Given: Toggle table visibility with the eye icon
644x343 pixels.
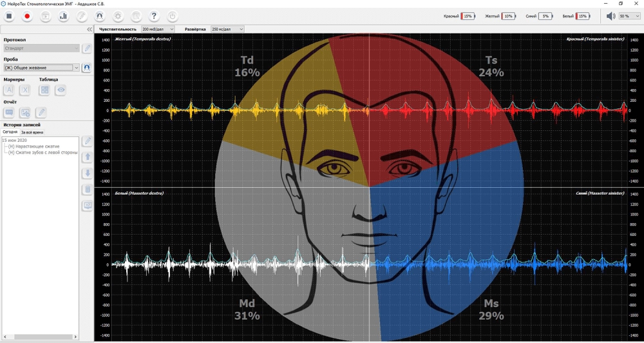Looking at the screenshot, I should point(61,90).
